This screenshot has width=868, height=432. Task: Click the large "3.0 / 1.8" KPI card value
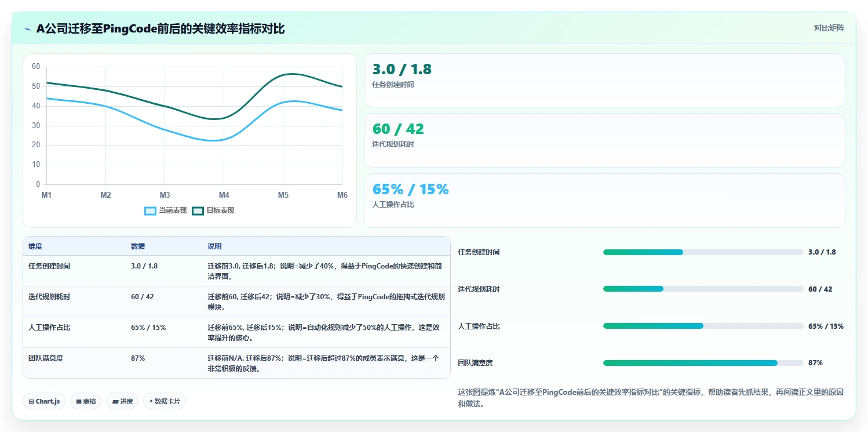(402, 69)
